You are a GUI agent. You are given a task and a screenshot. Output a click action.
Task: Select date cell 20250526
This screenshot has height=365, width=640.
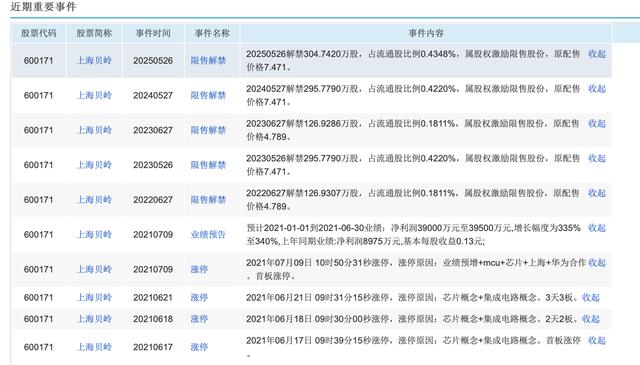click(x=153, y=60)
